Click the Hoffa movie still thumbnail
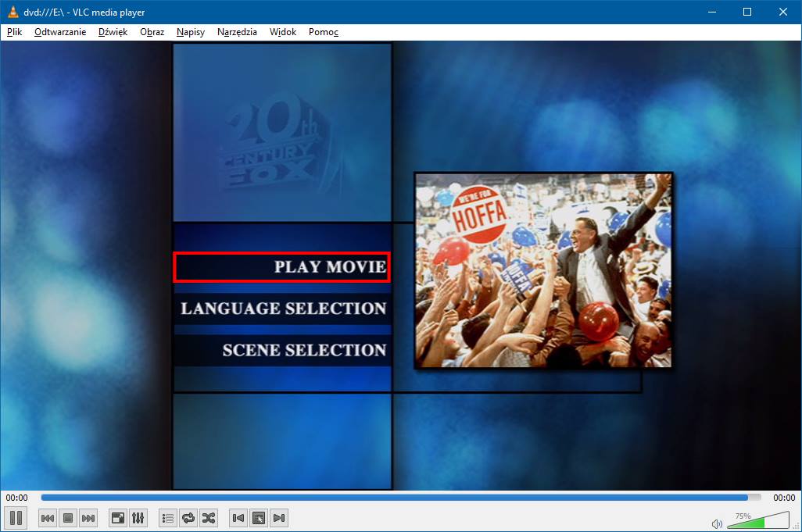Viewport: 802px width, 532px height. tap(543, 270)
